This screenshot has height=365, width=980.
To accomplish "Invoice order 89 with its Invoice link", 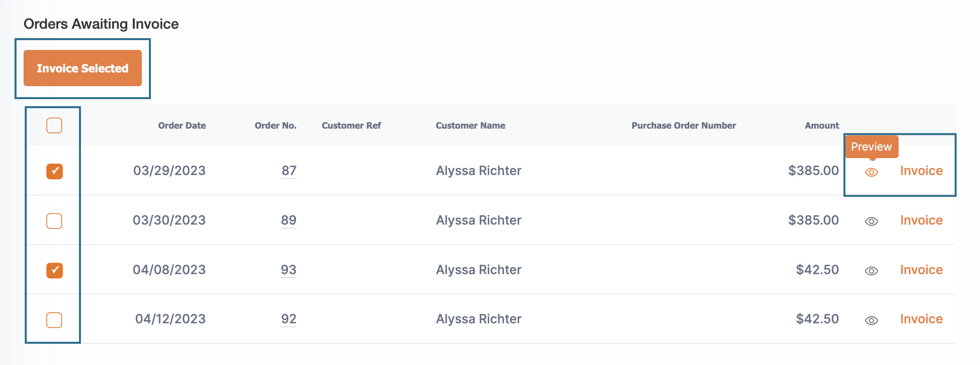I will tap(921, 220).
